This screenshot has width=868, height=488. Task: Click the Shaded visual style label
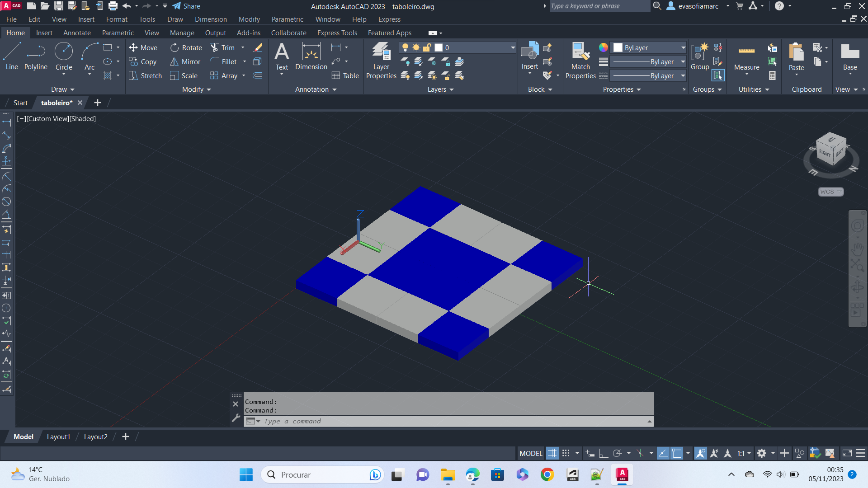point(83,119)
